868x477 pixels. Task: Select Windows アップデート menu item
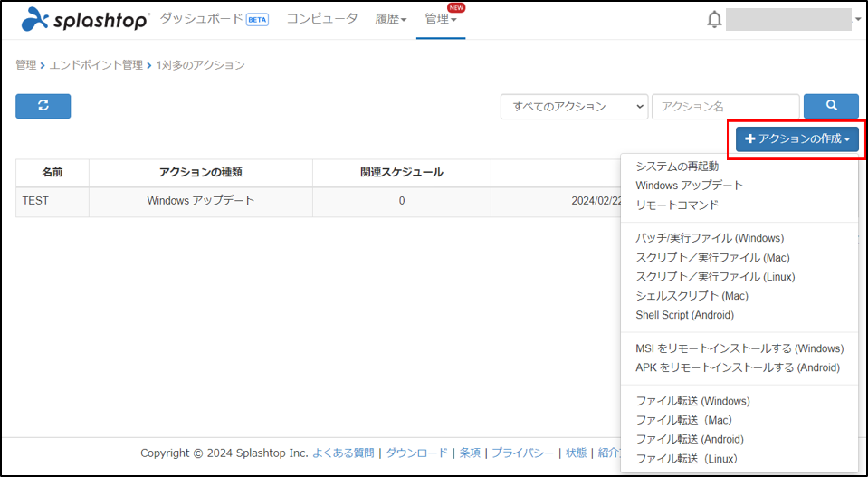pyautogui.click(x=689, y=186)
